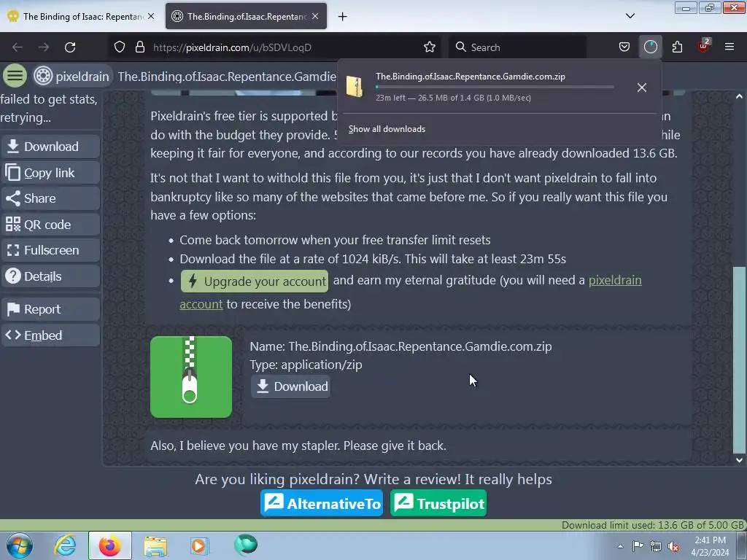Viewport: 747px width, 560px height.
Task: Open the taskbar clock and date
Action: [710, 546]
